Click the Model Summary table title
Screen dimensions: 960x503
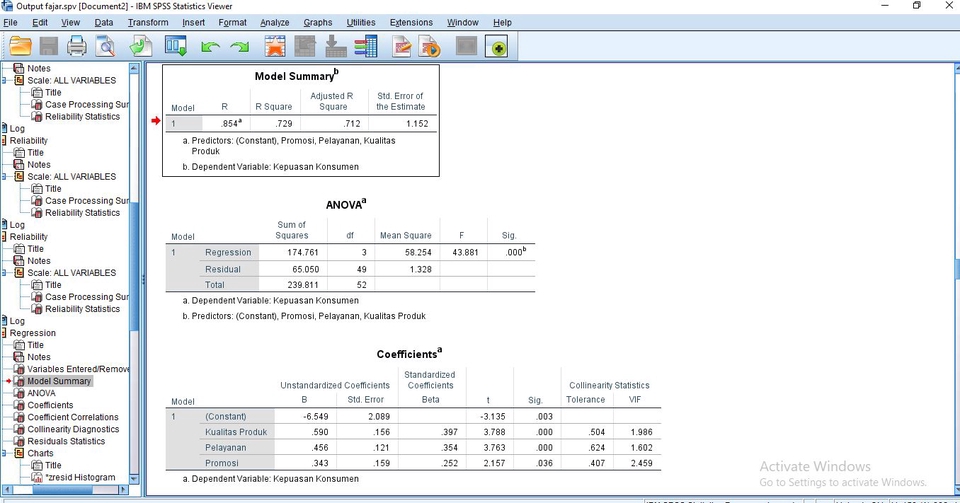[296, 75]
